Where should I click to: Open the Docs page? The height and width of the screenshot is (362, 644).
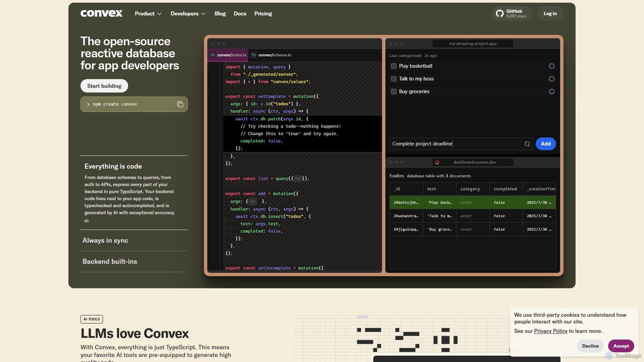pos(240,14)
